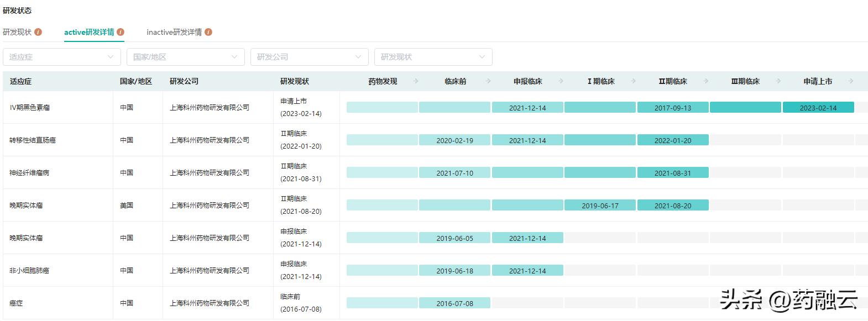Click info icon beside 研发现状 tab
Image resolution: width=868 pixels, height=321 pixels.
click(38, 32)
